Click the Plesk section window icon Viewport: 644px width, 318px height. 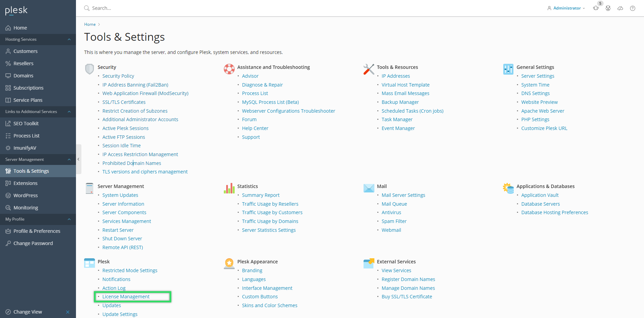coord(90,263)
